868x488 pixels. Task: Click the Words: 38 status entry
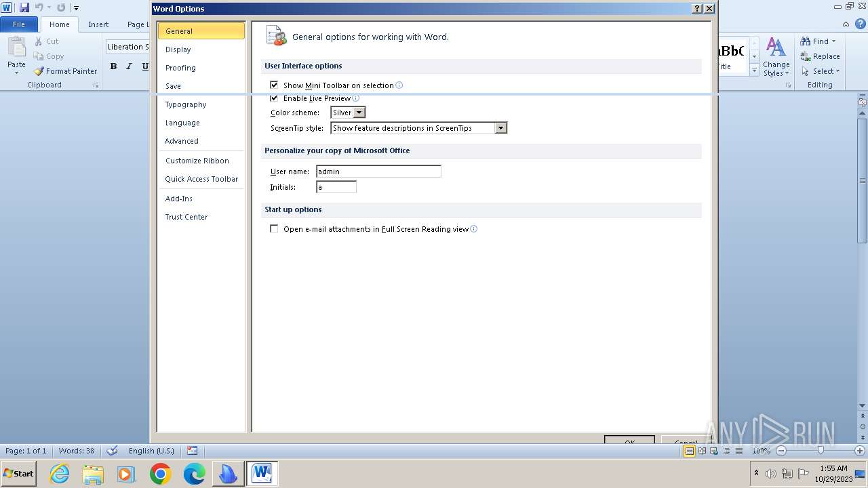tap(77, 451)
